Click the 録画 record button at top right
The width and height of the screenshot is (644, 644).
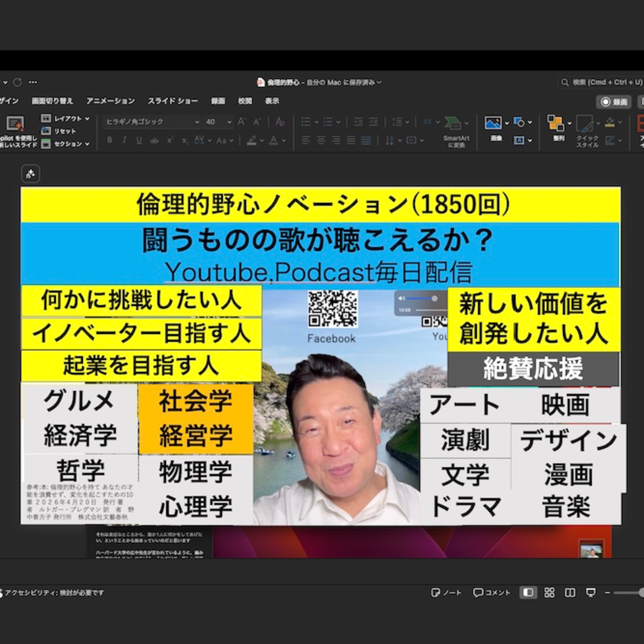(613, 102)
